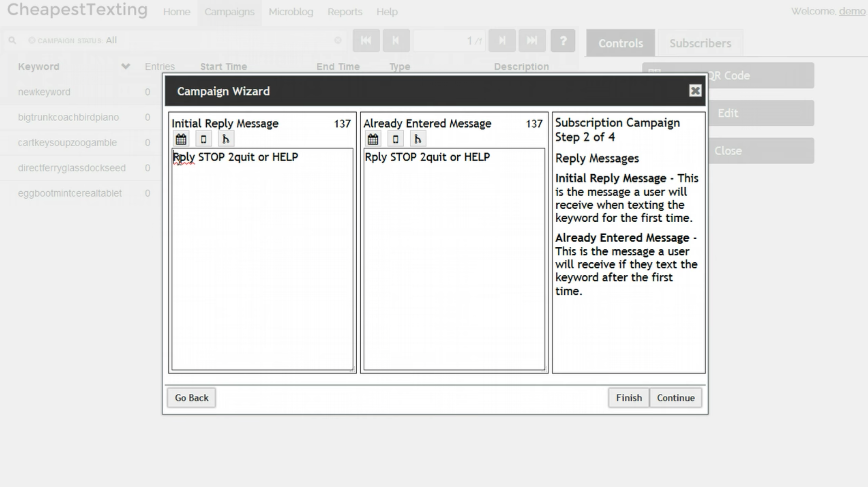
Task: Click phone icon in Initial Reply Message
Action: pos(204,139)
